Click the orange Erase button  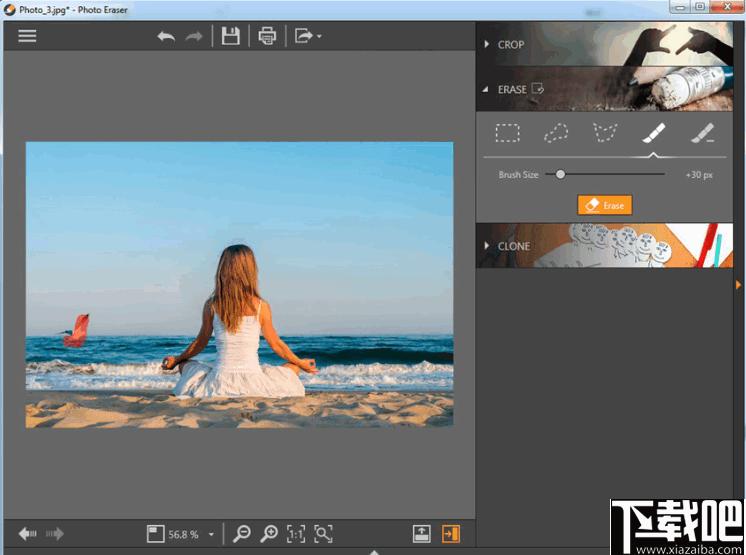[605, 205]
